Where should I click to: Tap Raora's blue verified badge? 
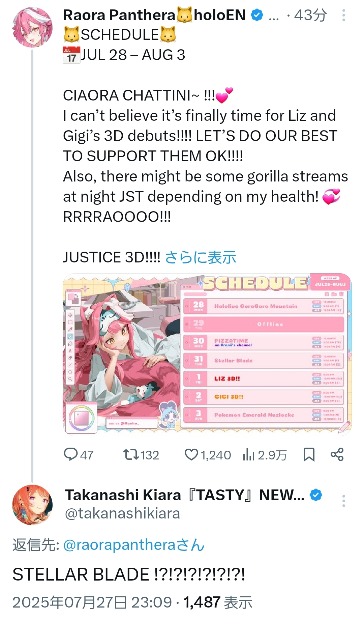pos(257,15)
